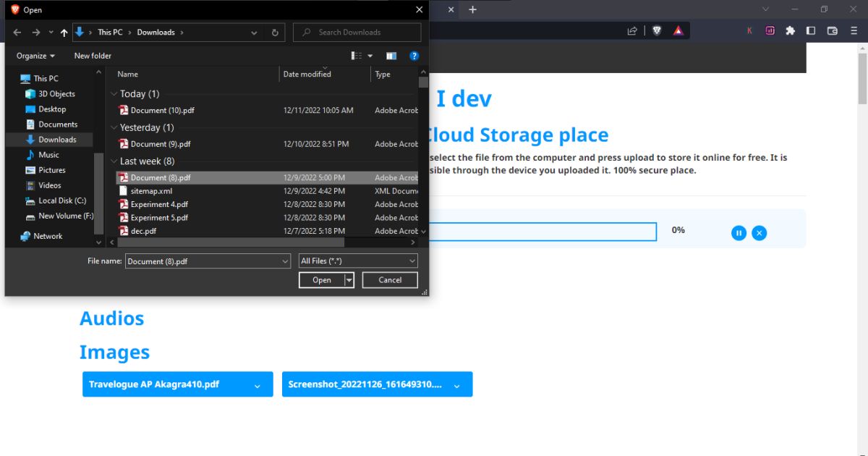
Task: Close the current browser tab
Action: (452, 9)
